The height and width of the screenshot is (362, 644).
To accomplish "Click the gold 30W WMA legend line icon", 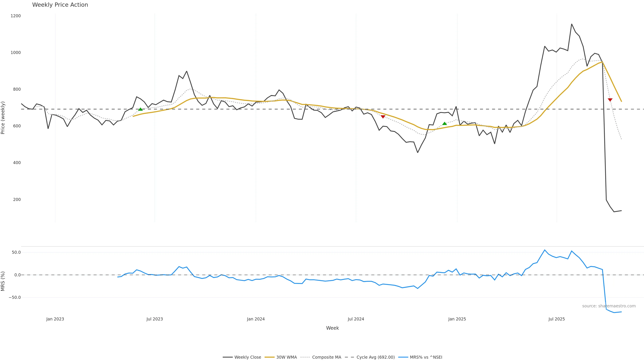I will pyautogui.click(x=270, y=357).
